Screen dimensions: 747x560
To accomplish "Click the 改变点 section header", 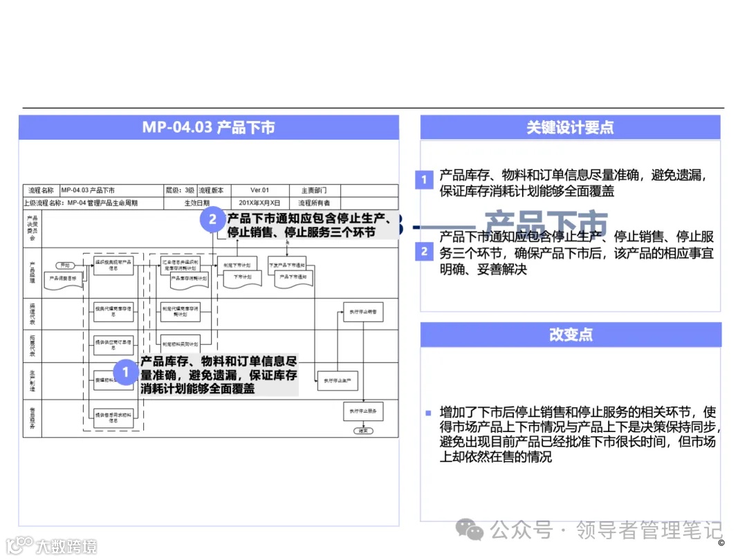I will [x=571, y=335].
